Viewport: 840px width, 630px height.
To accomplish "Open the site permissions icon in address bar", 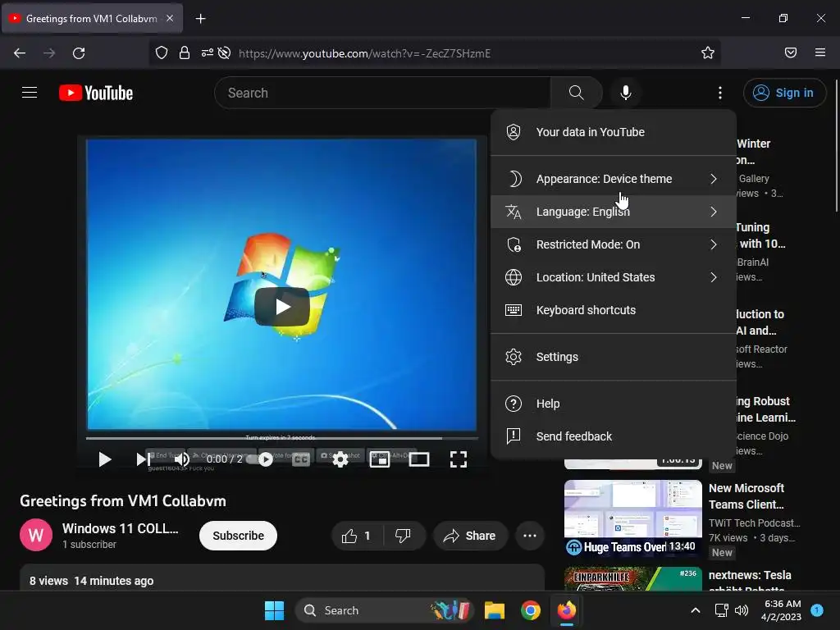I will pyautogui.click(x=208, y=52).
